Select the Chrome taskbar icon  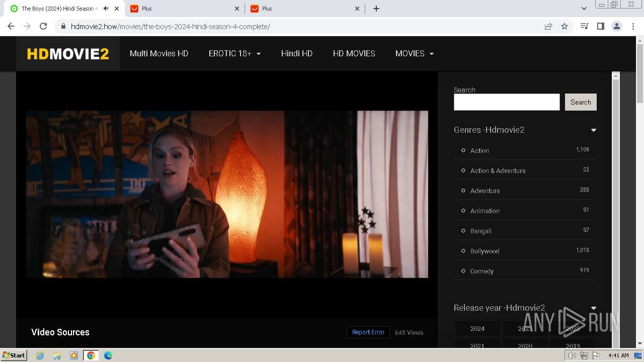[x=91, y=355]
